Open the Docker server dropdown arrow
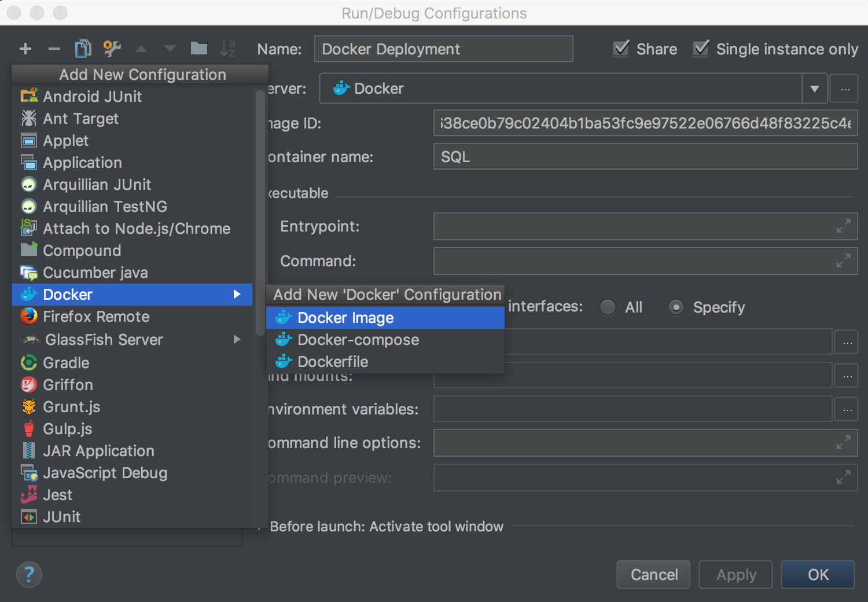The image size is (868, 602). click(815, 89)
